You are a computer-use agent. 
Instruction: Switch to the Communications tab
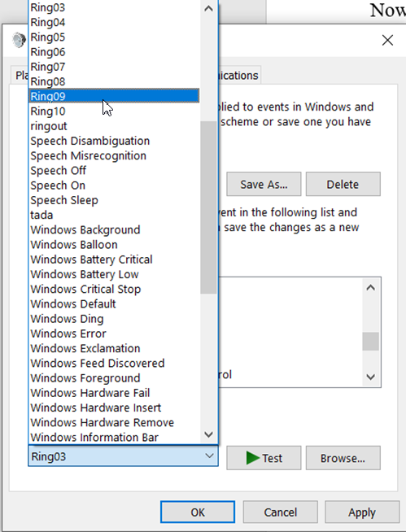tap(239, 75)
